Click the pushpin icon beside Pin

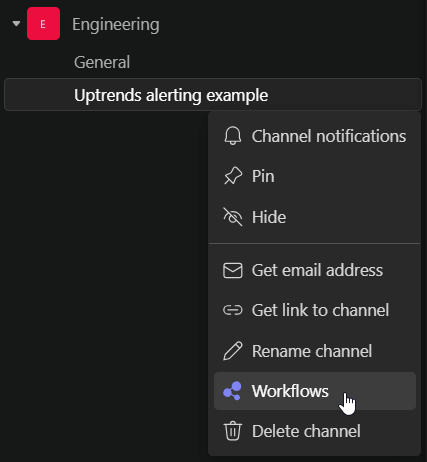point(233,176)
